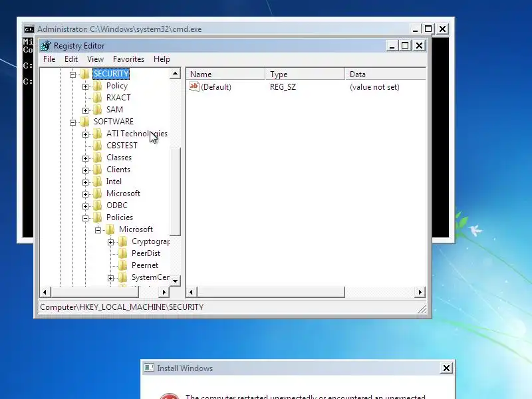The image size is (532, 399).
Task: Click the Classes folder icon
Action: (97, 158)
